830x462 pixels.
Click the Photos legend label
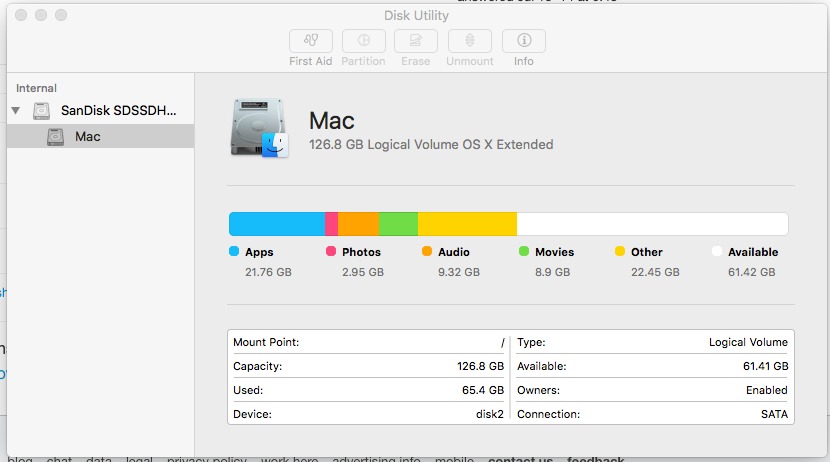click(x=362, y=252)
